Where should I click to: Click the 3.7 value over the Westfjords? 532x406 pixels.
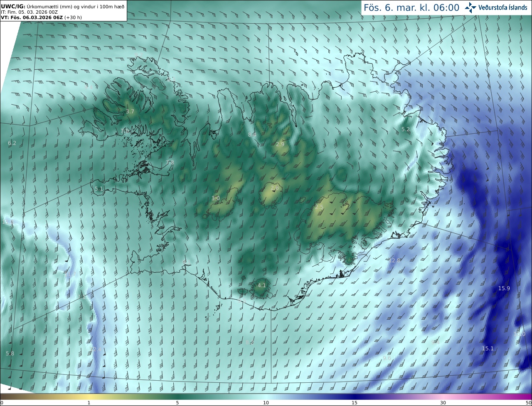(x=130, y=112)
